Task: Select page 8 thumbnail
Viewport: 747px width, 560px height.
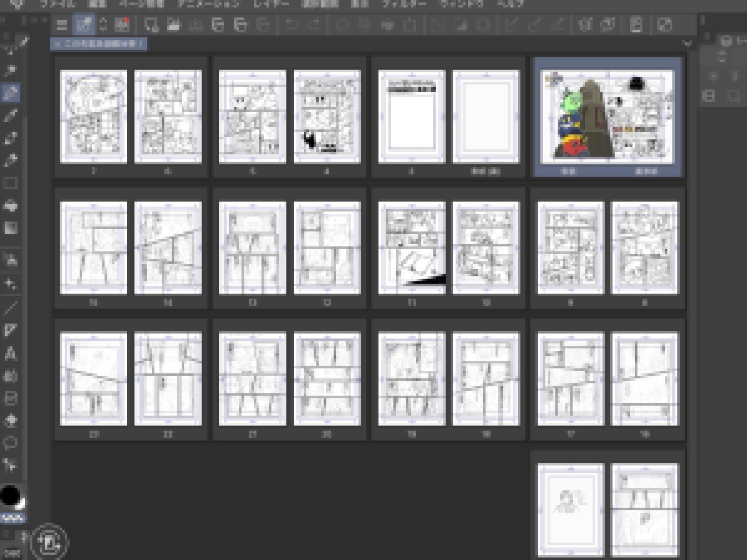Action: point(646,248)
